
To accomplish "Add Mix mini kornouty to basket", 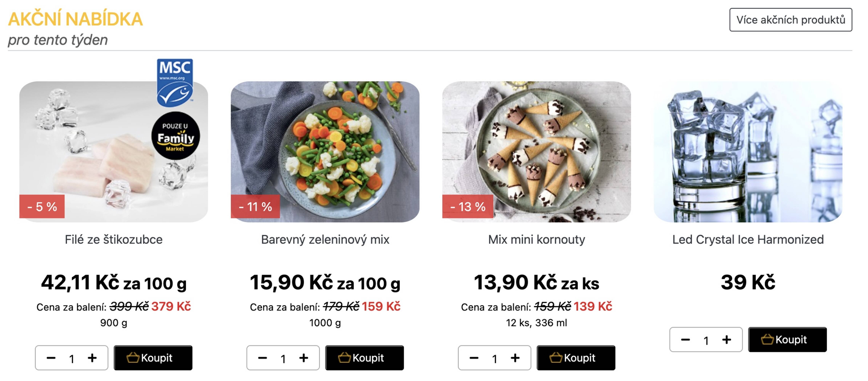I will tap(576, 358).
